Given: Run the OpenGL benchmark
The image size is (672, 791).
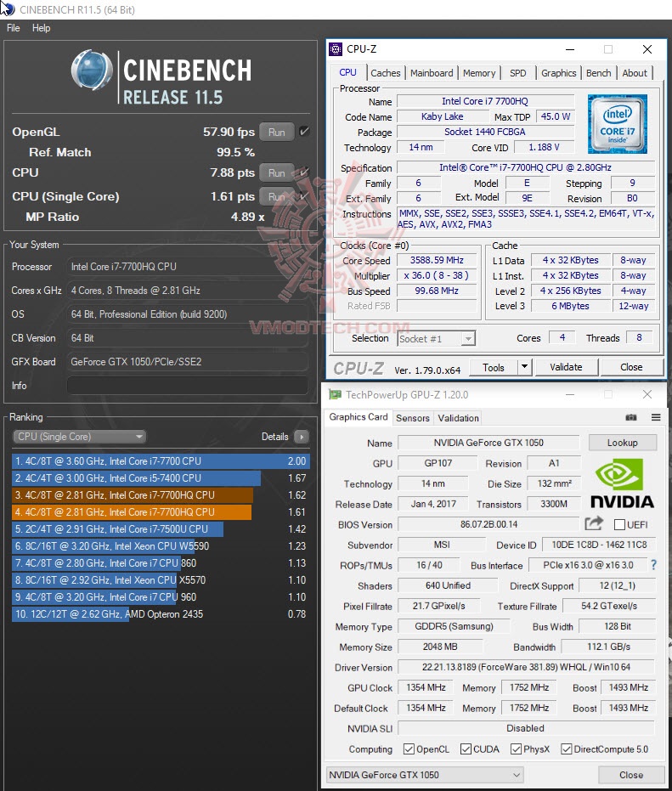Looking at the screenshot, I should point(276,132).
